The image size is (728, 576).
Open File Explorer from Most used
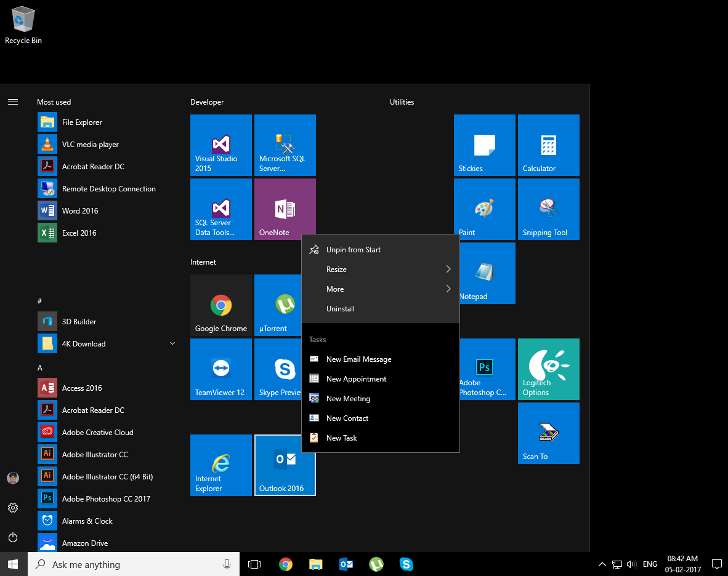coord(107,122)
